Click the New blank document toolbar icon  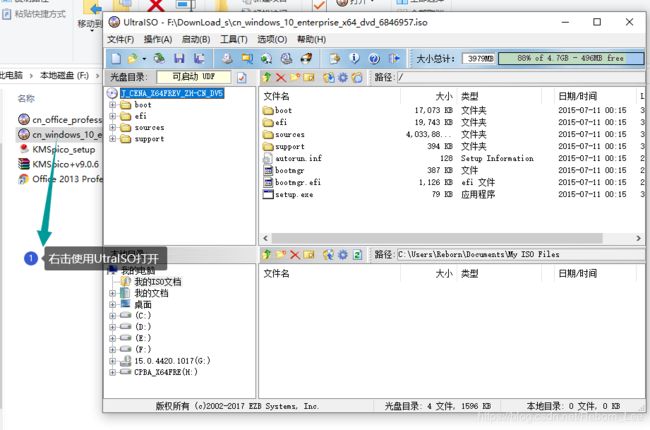pyautogui.click(x=116, y=58)
